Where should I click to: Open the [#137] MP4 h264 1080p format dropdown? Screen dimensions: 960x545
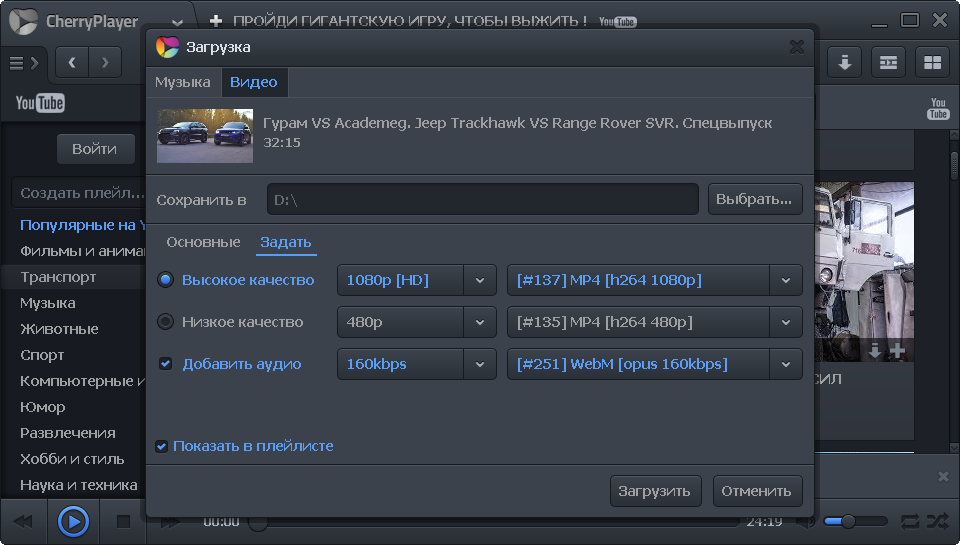[x=654, y=280]
